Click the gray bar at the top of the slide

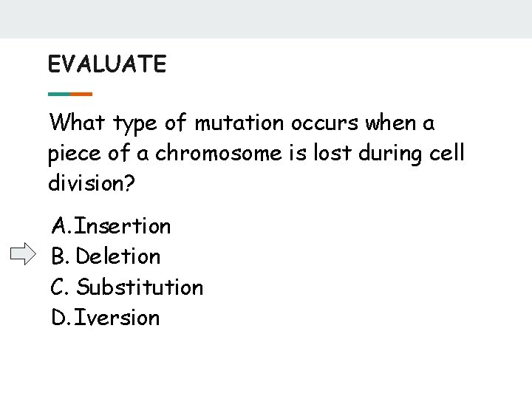click(x=266, y=18)
